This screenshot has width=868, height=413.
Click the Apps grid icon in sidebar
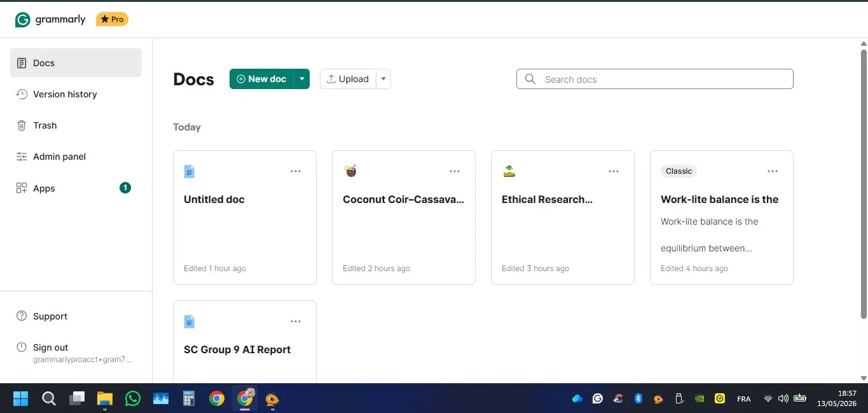point(22,188)
